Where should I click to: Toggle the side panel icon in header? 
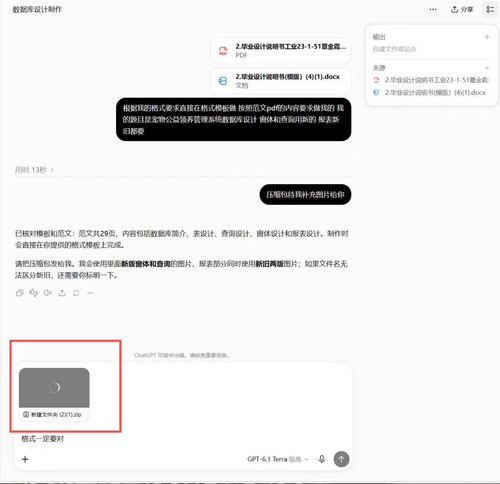click(490, 9)
